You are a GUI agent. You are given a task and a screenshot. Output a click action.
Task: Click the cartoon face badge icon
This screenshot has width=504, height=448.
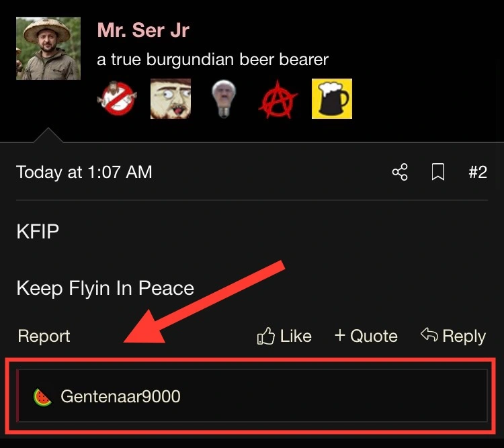(x=171, y=99)
